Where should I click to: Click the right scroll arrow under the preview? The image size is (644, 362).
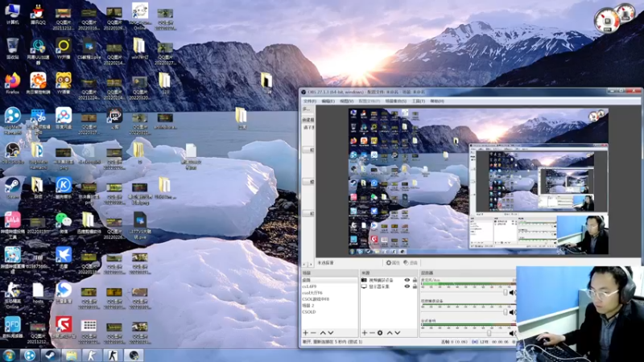(x=311, y=264)
